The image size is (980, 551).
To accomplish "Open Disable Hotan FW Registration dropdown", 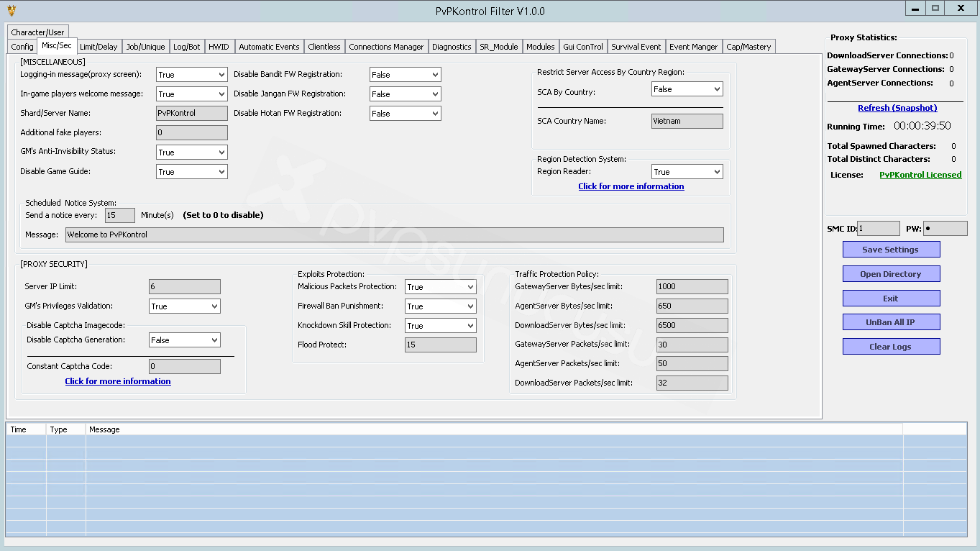I will tap(406, 114).
